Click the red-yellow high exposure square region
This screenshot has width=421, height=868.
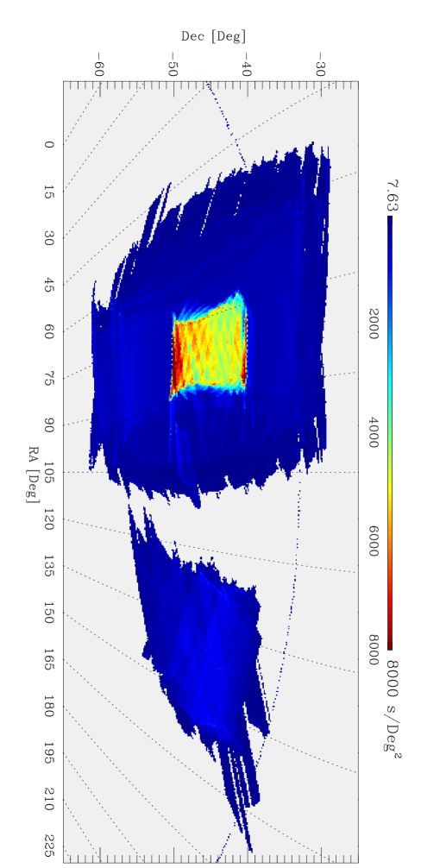click(209, 346)
